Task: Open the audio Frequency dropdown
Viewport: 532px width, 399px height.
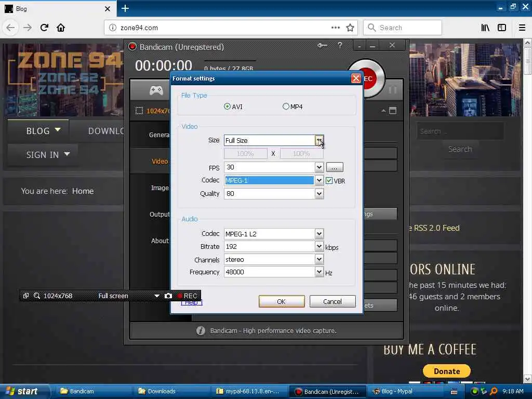Action: click(319, 272)
